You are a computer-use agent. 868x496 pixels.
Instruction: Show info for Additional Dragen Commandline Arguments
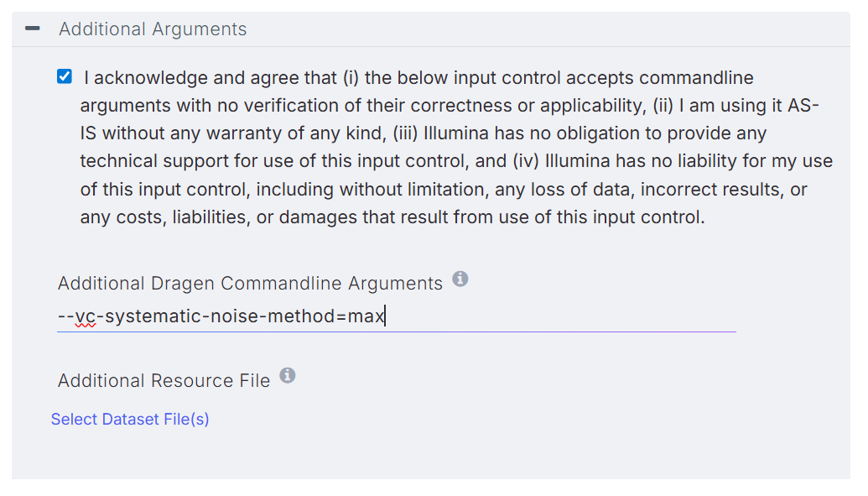tap(460, 279)
